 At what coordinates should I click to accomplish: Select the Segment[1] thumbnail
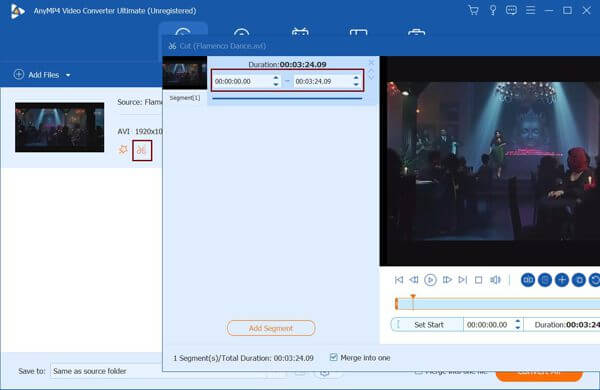185,73
